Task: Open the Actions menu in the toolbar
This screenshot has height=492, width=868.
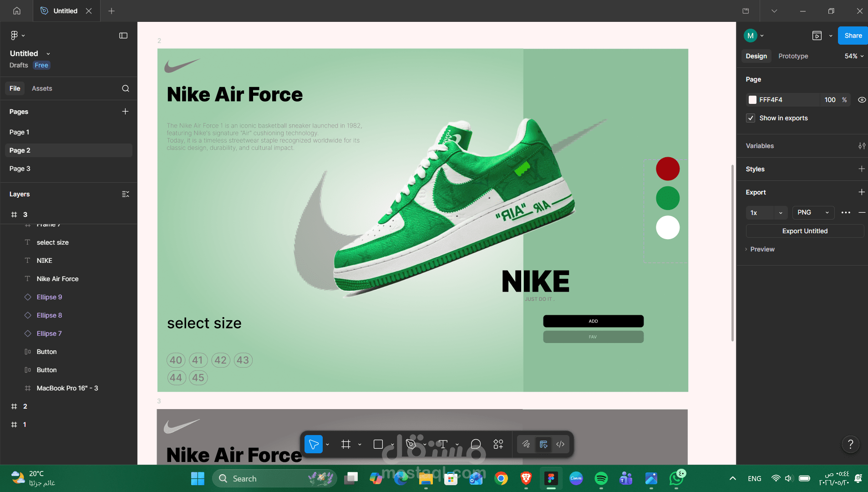Action: point(498,444)
